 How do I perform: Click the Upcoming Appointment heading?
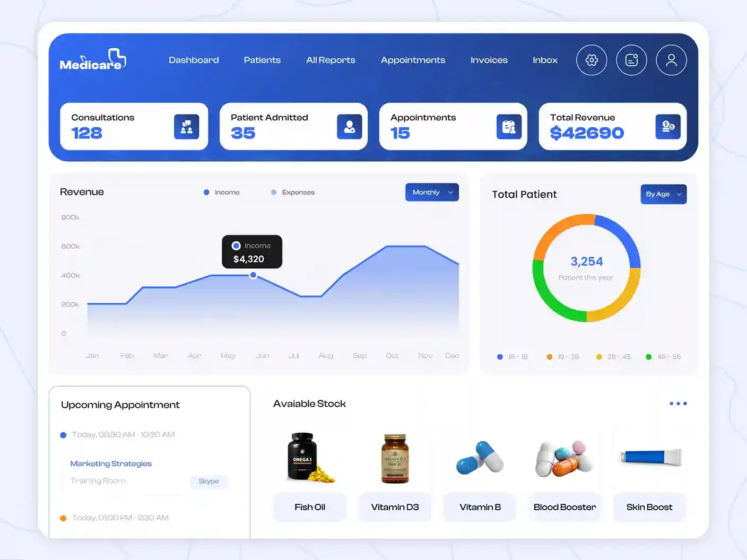coord(120,405)
